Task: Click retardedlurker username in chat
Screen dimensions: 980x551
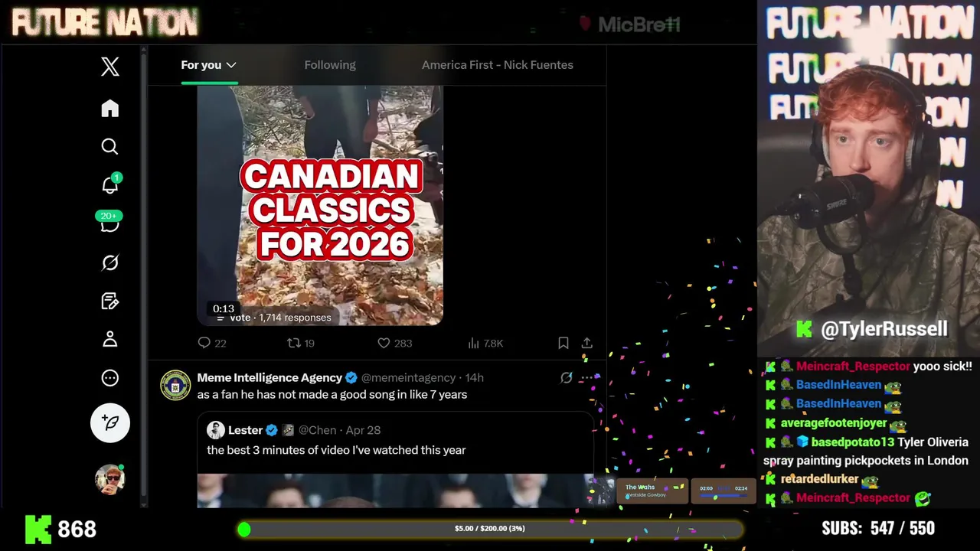Action: coord(819,479)
